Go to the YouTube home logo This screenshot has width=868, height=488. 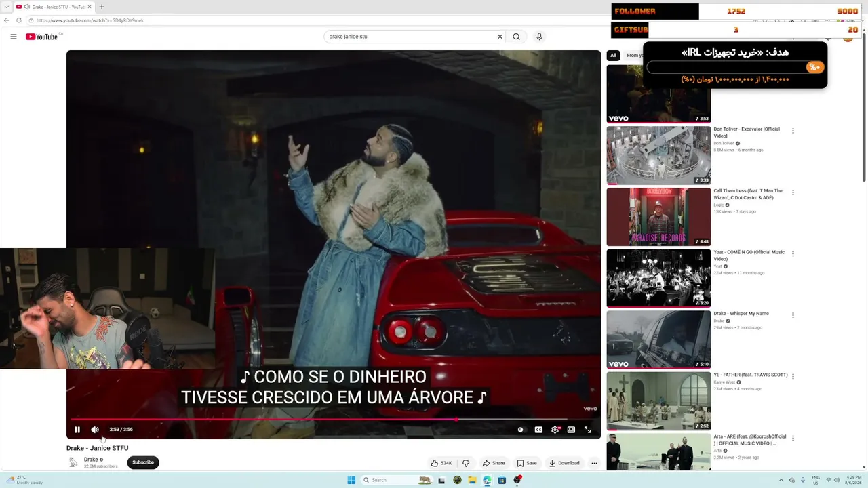(42, 37)
